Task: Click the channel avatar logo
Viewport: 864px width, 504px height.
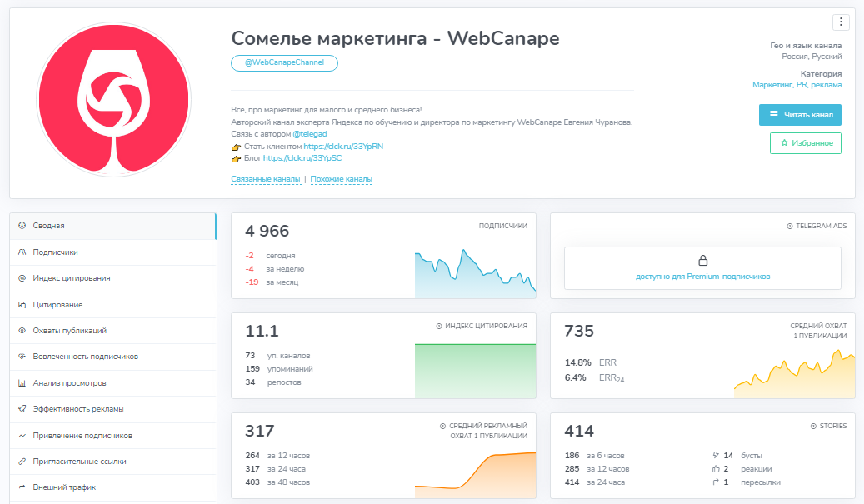Action: tap(113, 99)
